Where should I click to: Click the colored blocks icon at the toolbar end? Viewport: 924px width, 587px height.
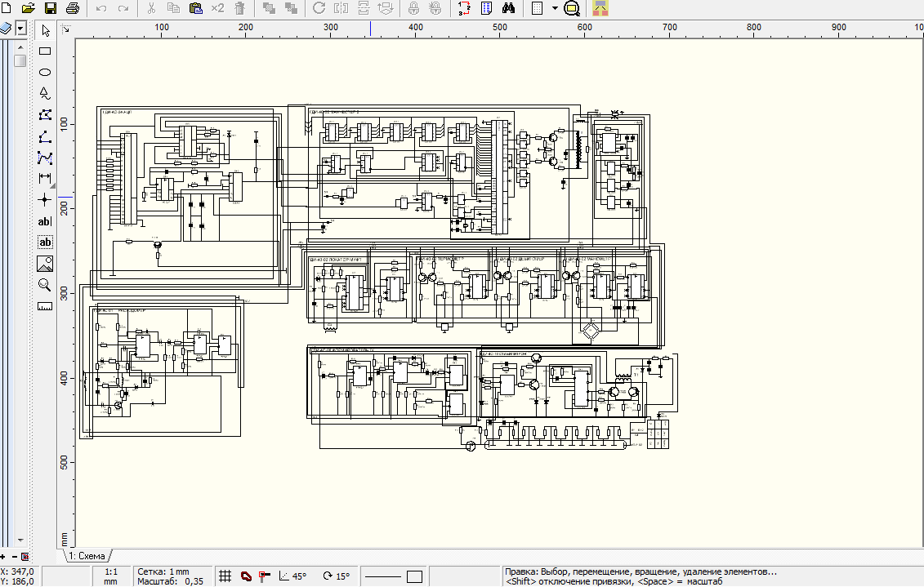pos(600,7)
